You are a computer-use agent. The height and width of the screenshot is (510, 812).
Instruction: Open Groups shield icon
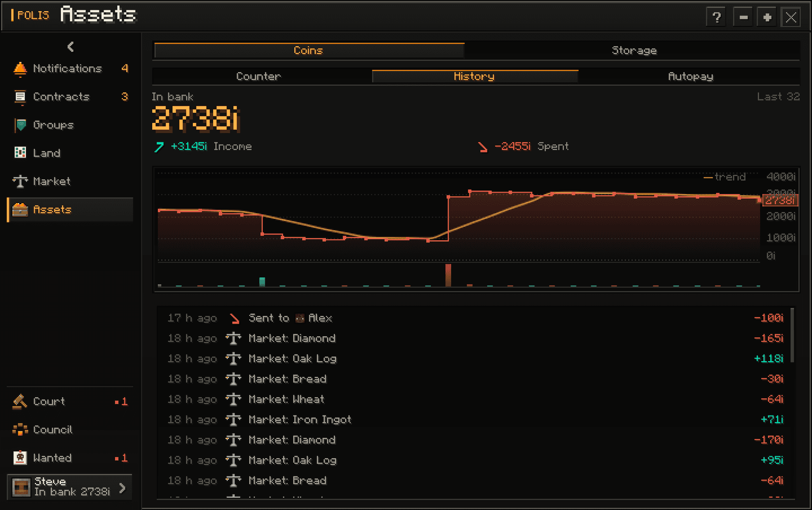click(20, 125)
